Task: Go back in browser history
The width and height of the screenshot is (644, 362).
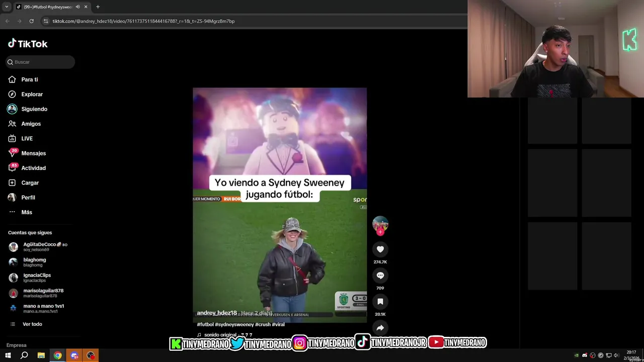Action: [x=7, y=21]
